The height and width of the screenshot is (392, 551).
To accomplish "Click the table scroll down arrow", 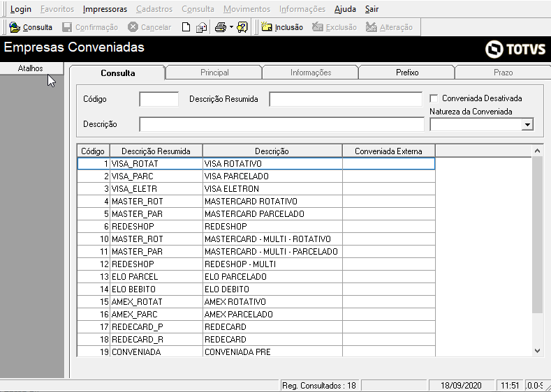I will (537, 351).
